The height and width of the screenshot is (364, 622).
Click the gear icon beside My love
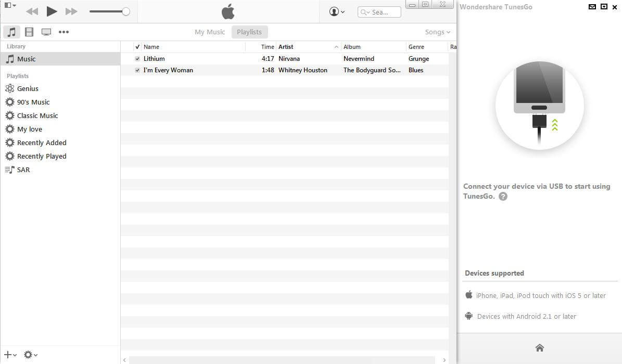coord(10,129)
